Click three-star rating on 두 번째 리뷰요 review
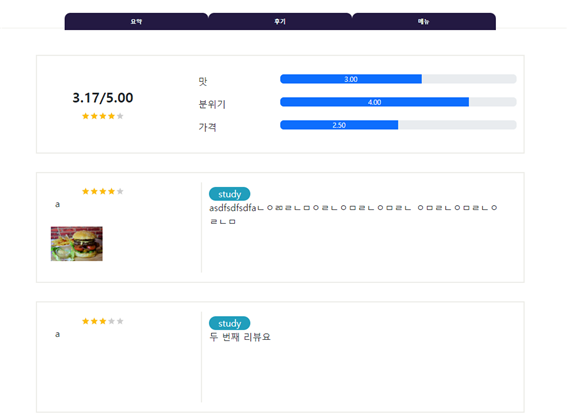Viewport: 567px width, 416px height. 103,321
